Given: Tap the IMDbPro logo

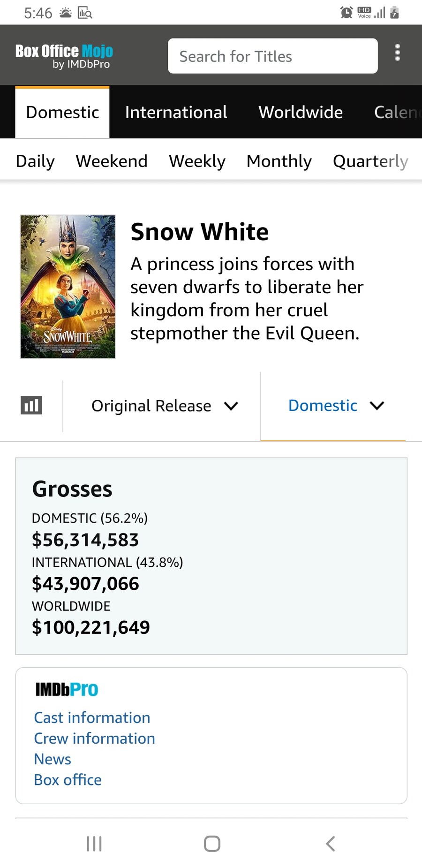Looking at the screenshot, I should (67, 689).
